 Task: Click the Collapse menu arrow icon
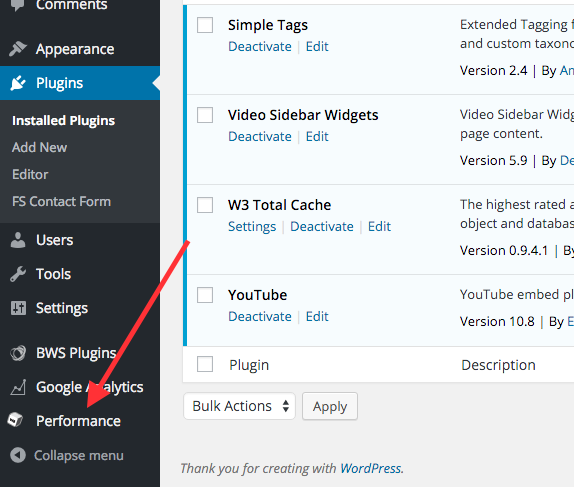[x=18, y=455]
